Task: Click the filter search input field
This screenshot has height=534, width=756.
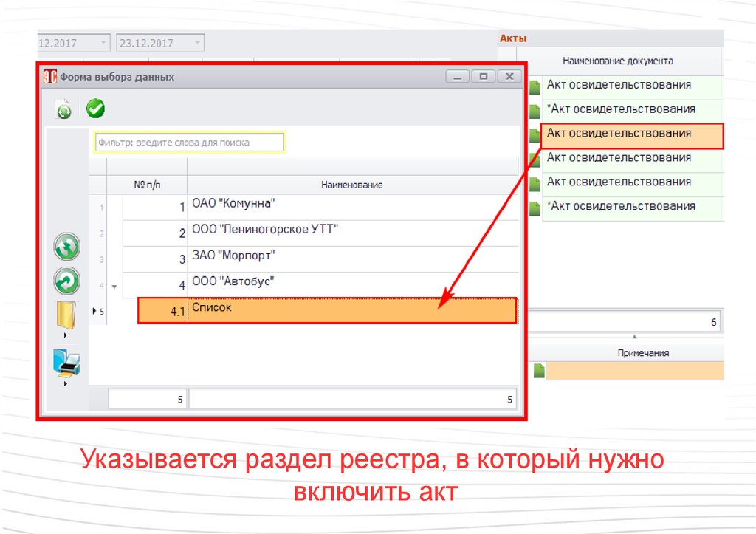Action: (189, 143)
